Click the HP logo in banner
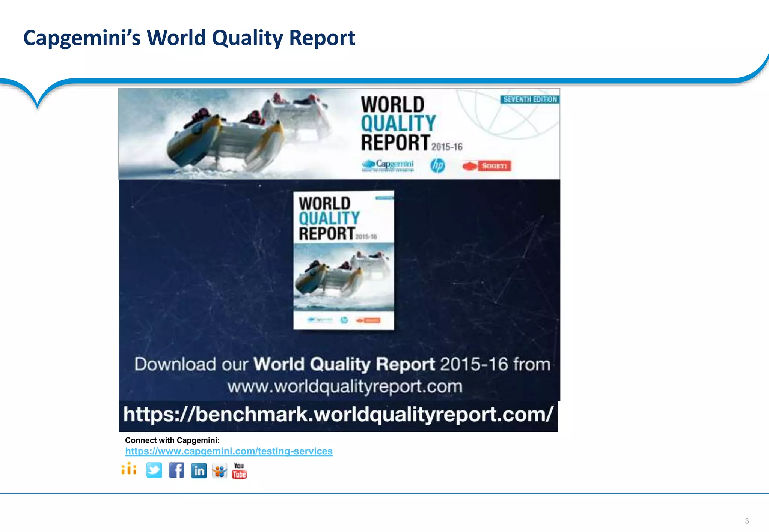The width and height of the screenshot is (769, 532). pos(437,165)
